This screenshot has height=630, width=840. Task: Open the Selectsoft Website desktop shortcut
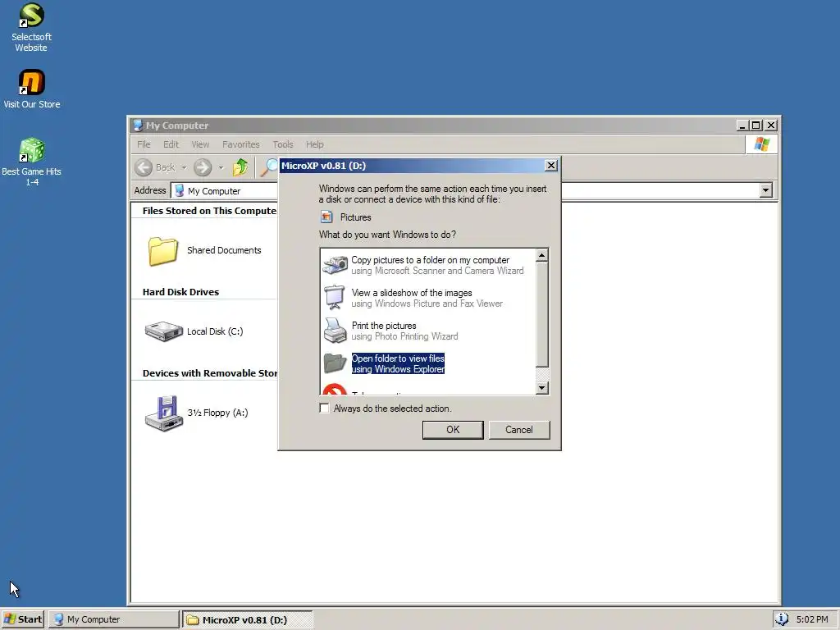(31, 27)
